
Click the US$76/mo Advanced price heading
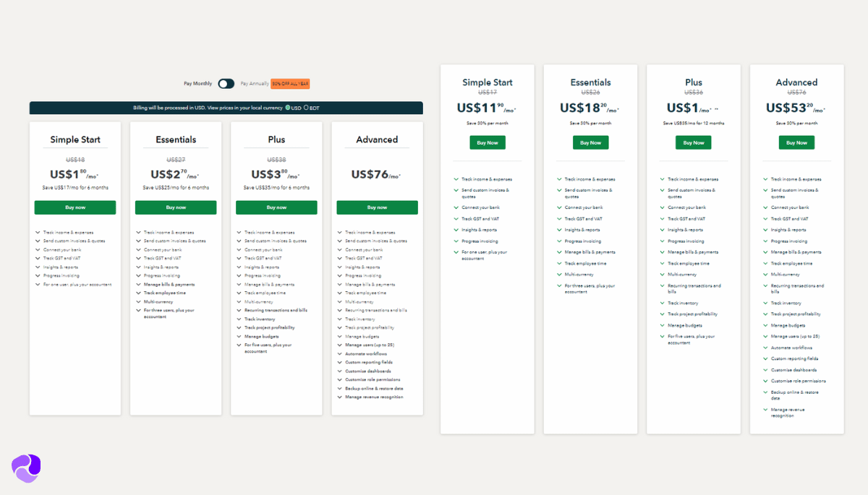pos(376,175)
